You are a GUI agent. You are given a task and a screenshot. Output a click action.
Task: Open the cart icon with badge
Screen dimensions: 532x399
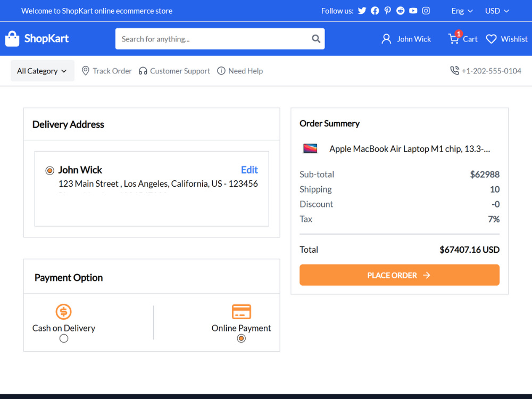[454, 38]
